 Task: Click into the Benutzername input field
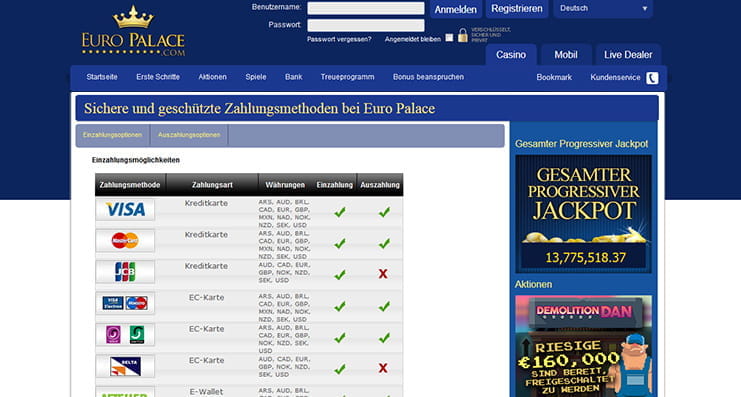tap(366, 8)
